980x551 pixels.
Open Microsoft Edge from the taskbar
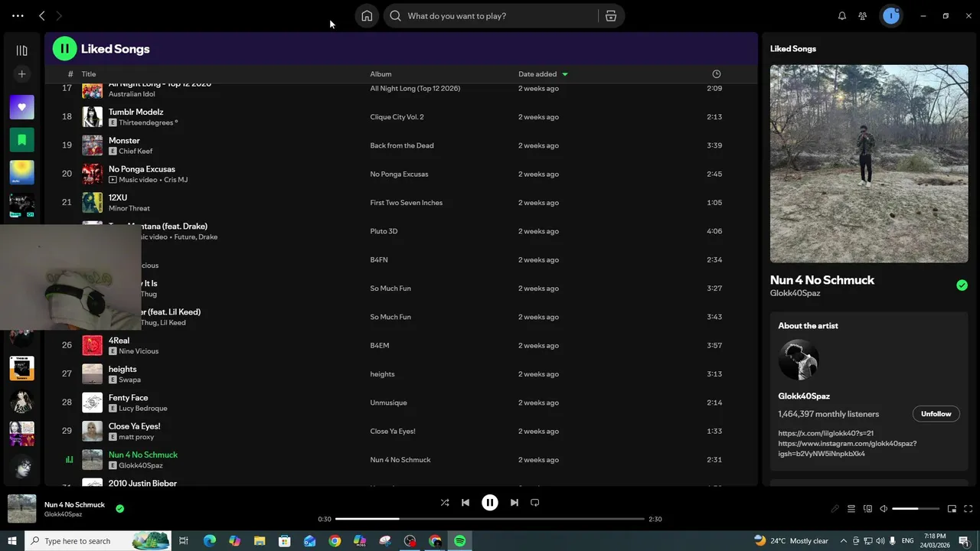[210, 541]
